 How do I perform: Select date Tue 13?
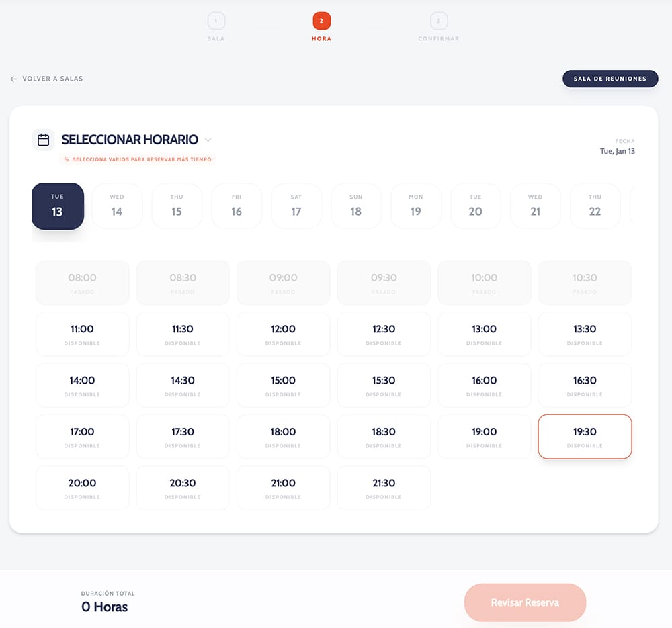coord(58,206)
